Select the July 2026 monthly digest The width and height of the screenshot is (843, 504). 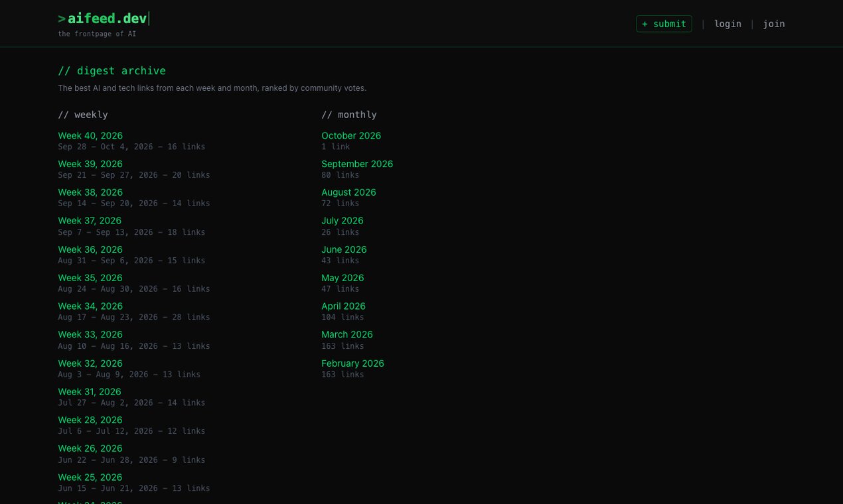(x=343, y=221)
